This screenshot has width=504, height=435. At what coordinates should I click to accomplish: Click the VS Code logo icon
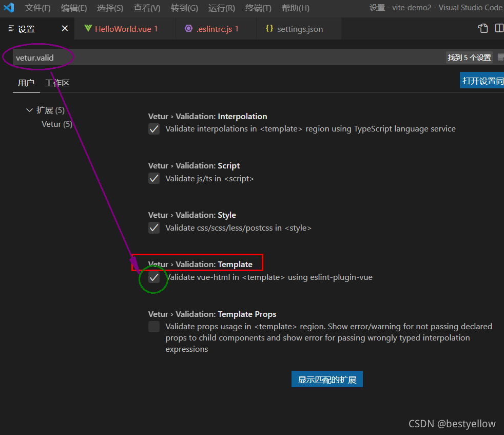(x=9, y=7)
